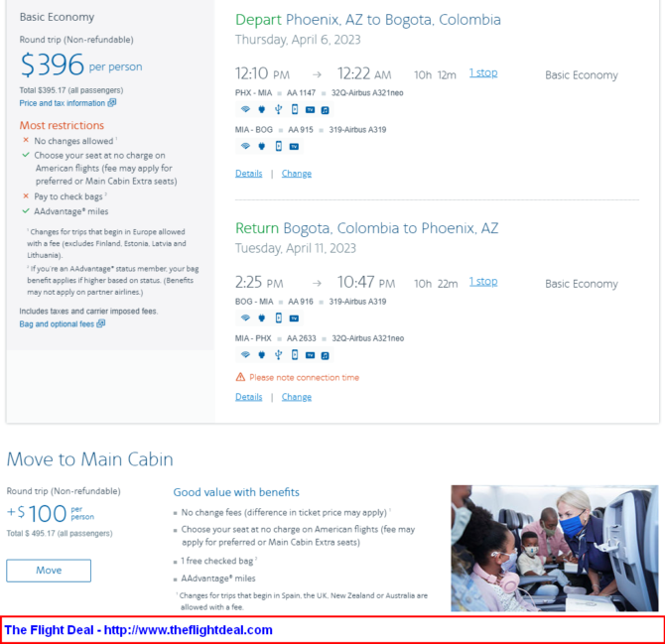
Task: Open Details for the Phoenix to Bogota departure
Action: (x=249, y=174)
